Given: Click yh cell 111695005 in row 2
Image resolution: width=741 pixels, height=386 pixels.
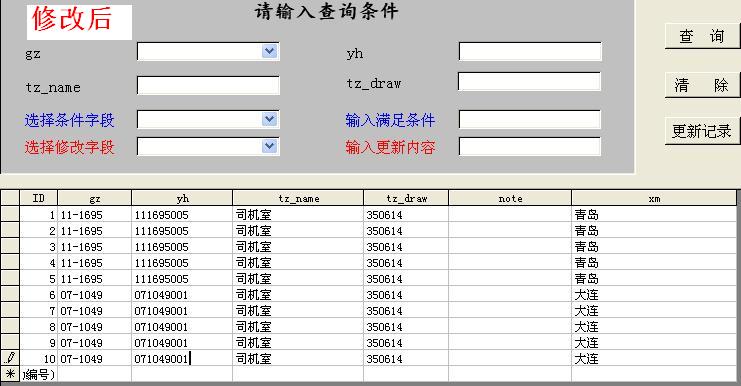Looking at the screenshot, I should pyautogui.click(x=182, y=231).
